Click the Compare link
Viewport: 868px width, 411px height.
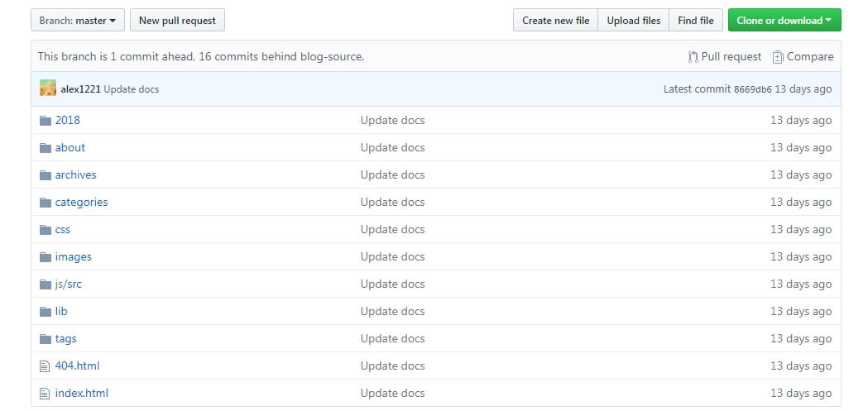(810, 56)
